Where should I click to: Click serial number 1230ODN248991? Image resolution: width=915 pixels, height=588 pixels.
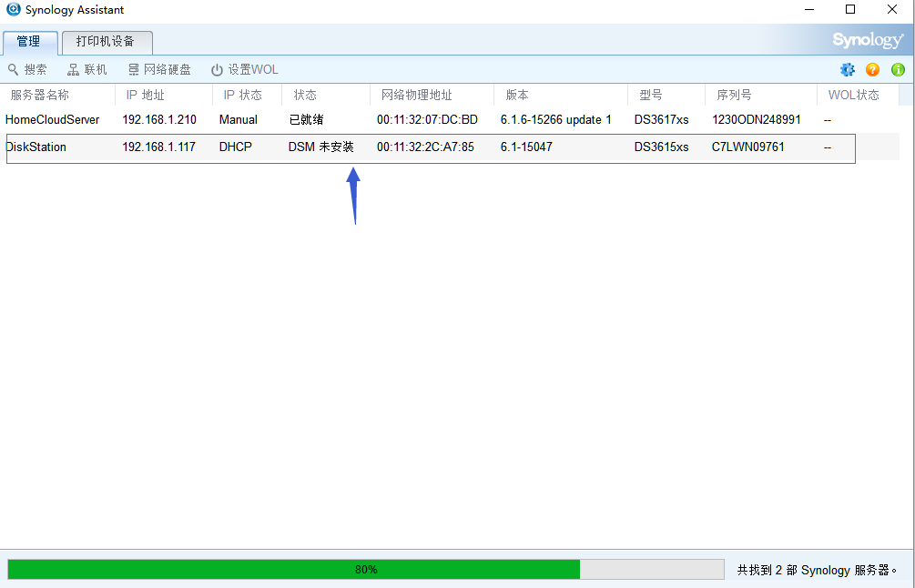[757, 119]
